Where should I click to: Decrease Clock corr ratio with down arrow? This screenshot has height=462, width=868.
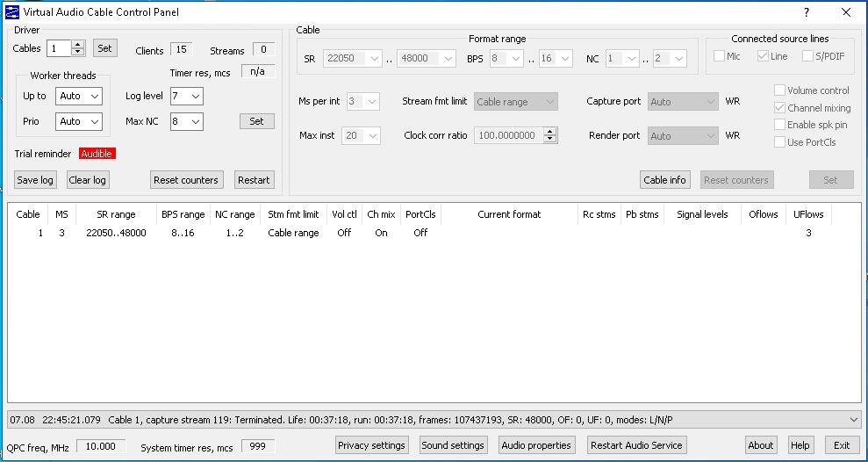pyautogui.click(x=549, y=139)
